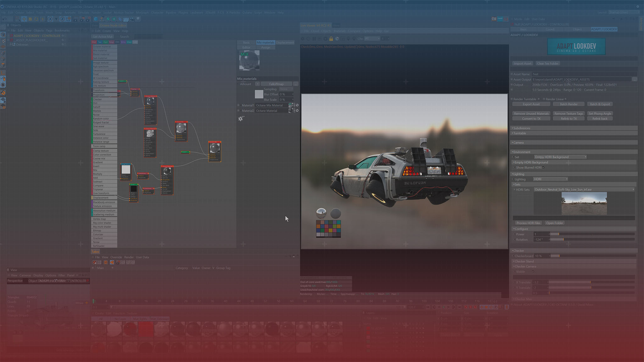The height and width of the screenshot is (362, 644).
Task: Click the settings gear in the Live Viewer toolbar
Action: pyautogui.click(x=325, y=39)
